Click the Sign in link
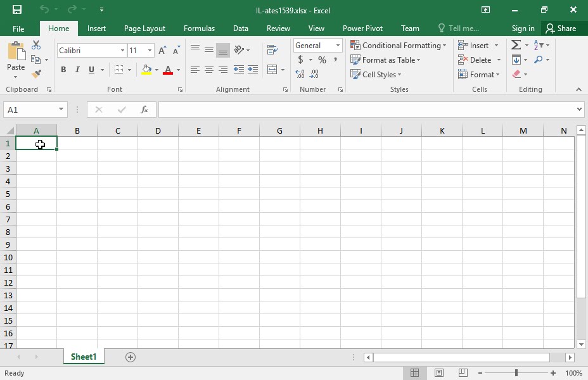Image resolution: width=588 pixels, height=380 pixels. click(523, 28)
